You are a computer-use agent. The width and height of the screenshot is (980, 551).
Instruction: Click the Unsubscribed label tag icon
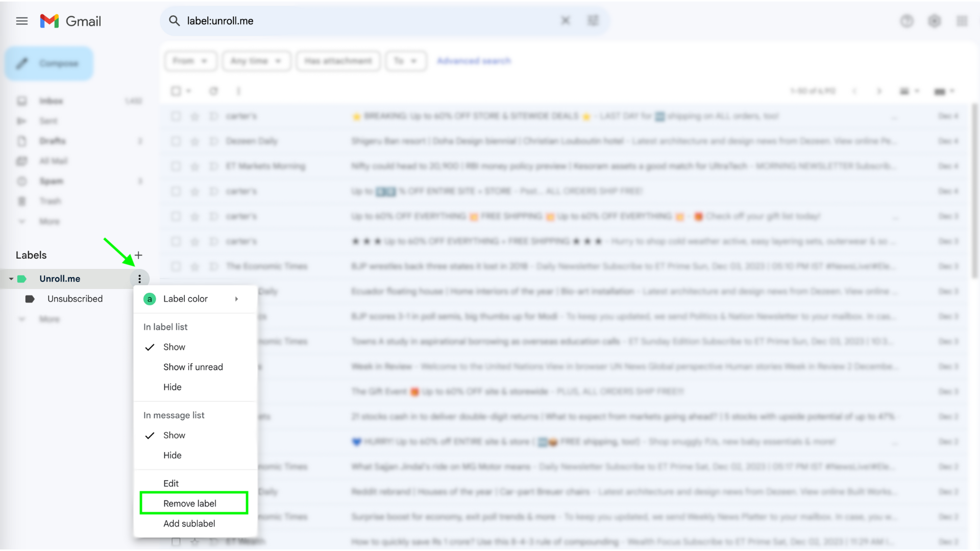30,299
